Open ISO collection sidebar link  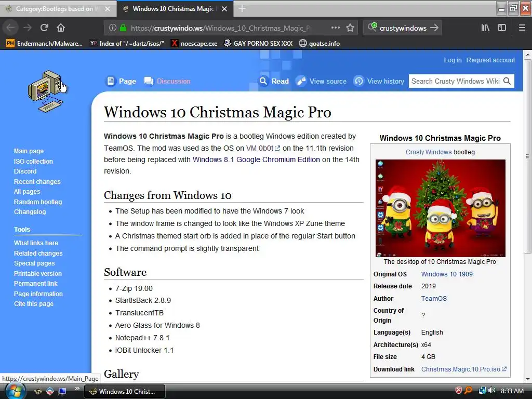coord(33,161)
